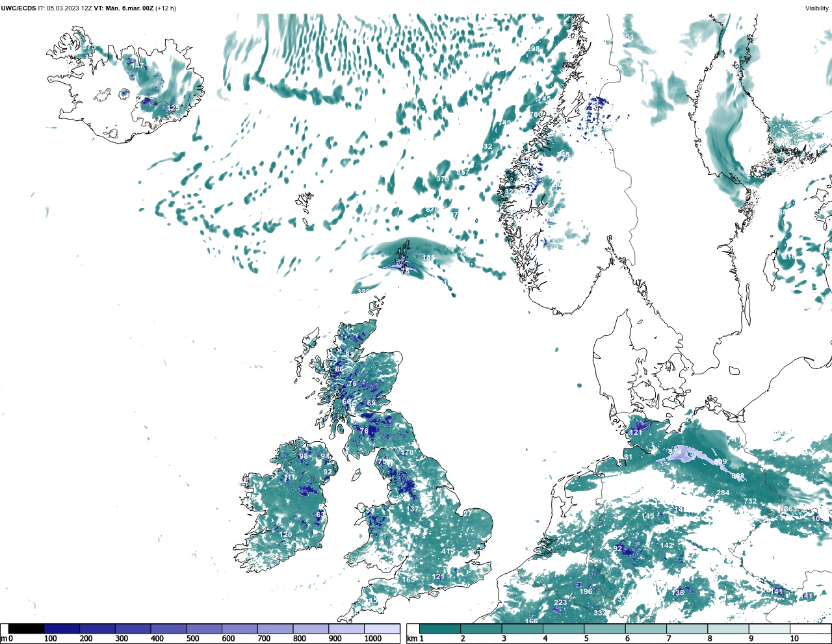Select the 500–600 m purple legend swatch

204,629
